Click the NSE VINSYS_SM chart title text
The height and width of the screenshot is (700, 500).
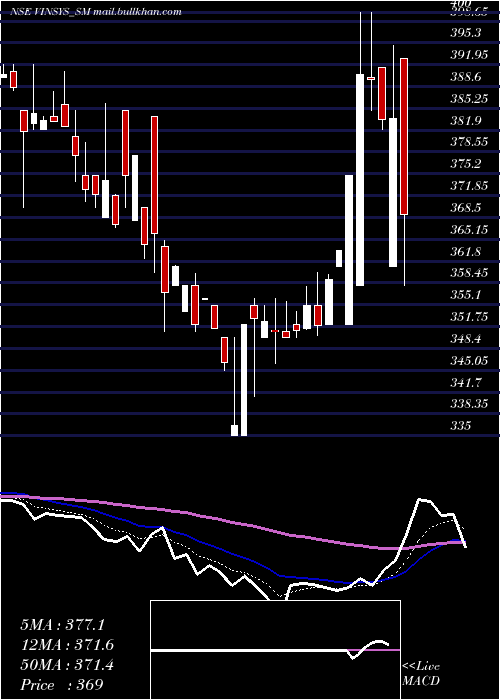96,12
